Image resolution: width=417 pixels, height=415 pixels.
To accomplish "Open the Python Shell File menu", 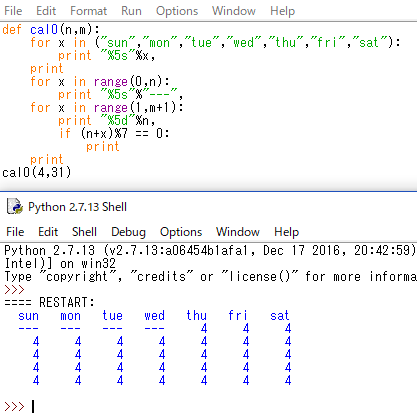I will tap(15, 232).
